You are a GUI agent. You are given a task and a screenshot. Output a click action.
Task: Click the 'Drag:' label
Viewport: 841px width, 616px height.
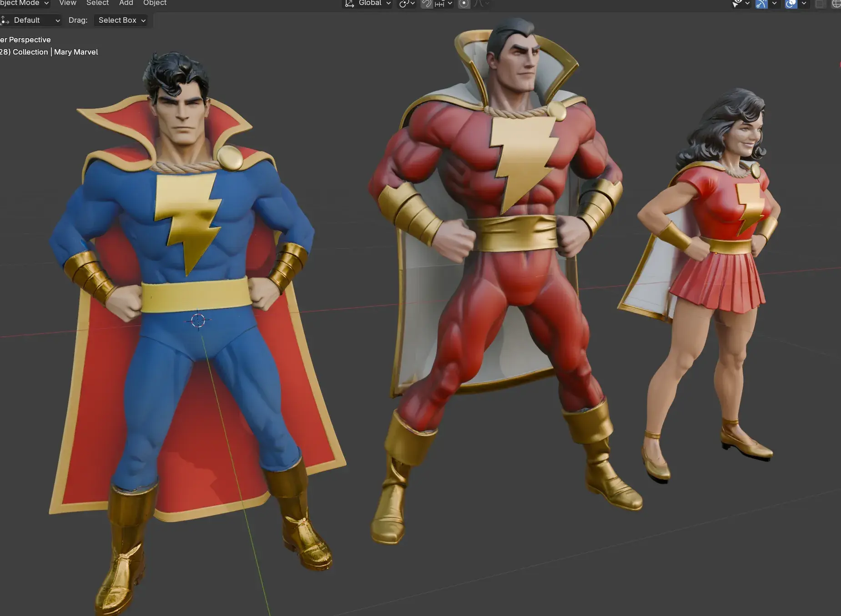click(78, 20)
